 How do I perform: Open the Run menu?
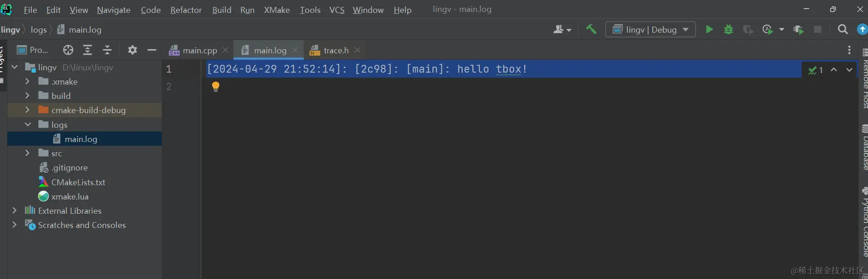(x=247, y=10)
